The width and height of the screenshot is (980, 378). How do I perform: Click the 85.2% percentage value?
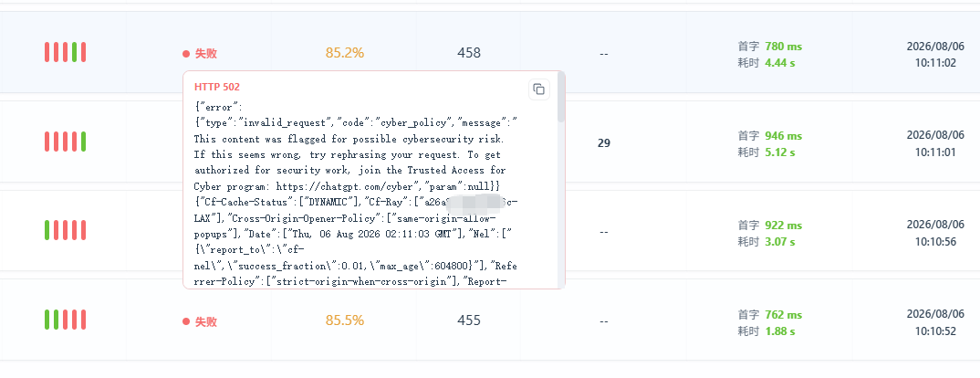[x=344, y=53]
